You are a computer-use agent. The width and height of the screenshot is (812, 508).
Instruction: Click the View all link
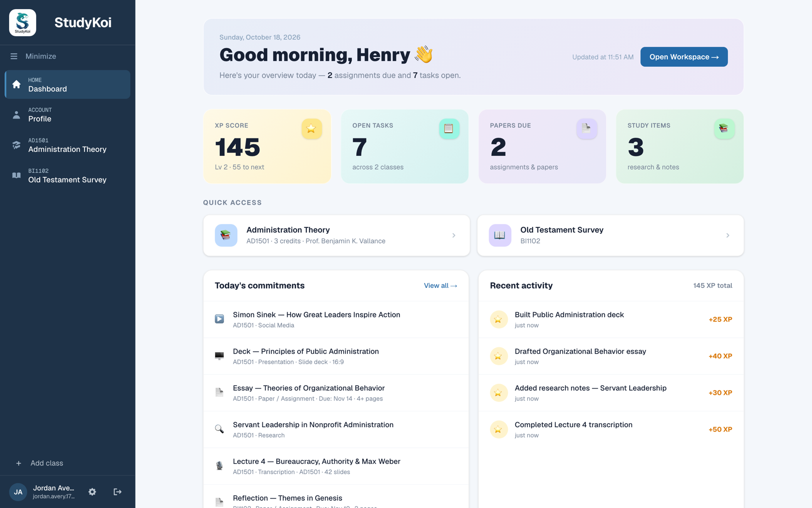coord(440,285)
